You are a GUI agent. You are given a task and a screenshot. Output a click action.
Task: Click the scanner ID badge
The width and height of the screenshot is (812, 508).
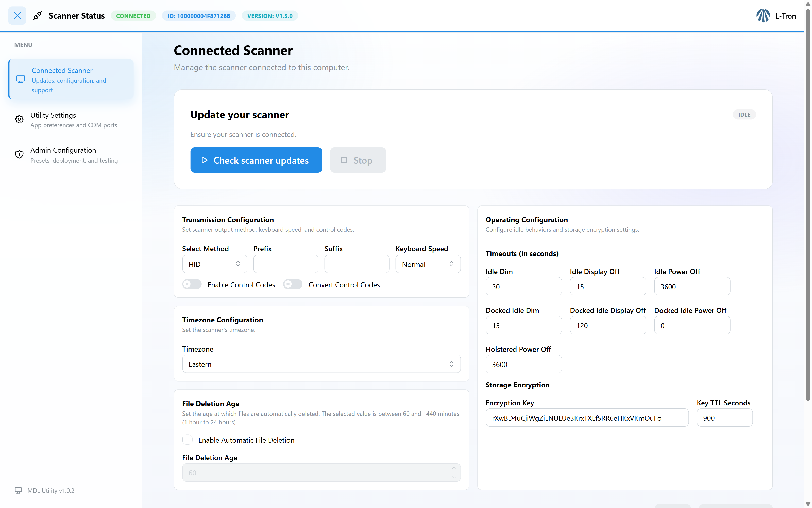pos(199,16)
